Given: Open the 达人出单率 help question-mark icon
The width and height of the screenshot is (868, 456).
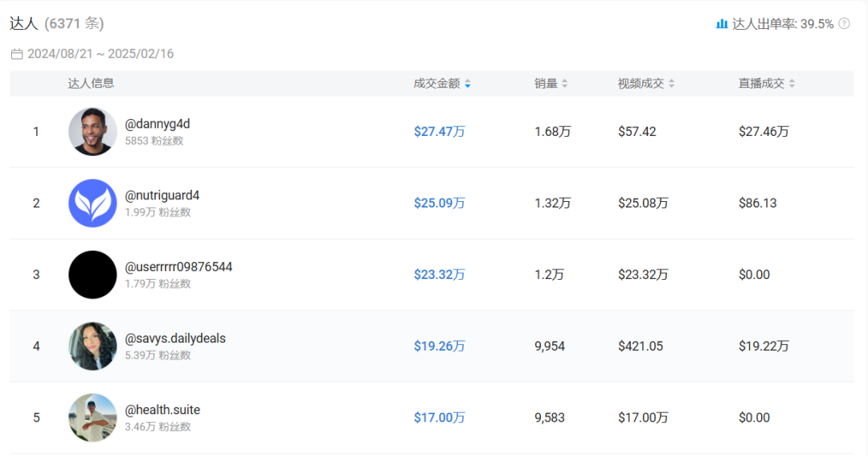Looking at the screenshot, I should click(844, 23).
